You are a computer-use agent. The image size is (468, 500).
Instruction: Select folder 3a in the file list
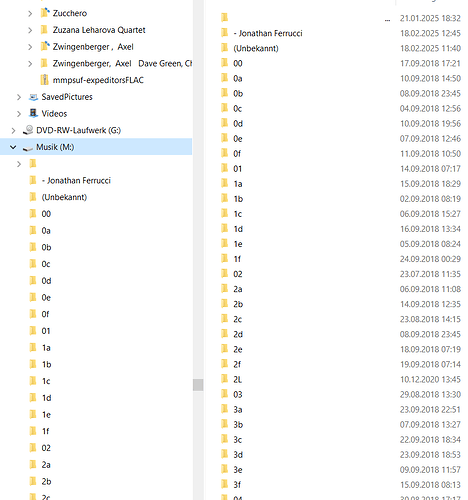[x=238, y=409]
